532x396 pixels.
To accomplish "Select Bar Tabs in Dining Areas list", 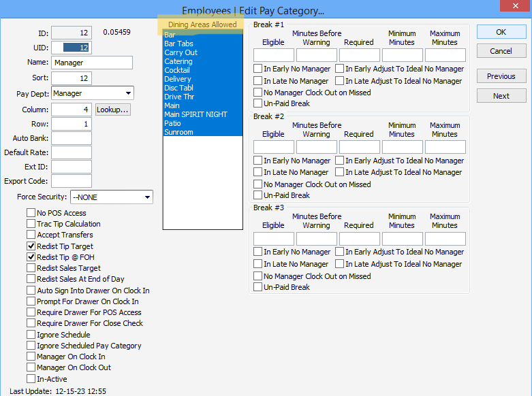I will pyautogui.click(x=203, y=44).
